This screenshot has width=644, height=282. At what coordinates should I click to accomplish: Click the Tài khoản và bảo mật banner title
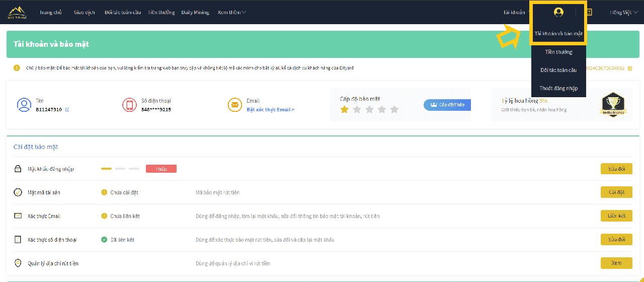51,44
